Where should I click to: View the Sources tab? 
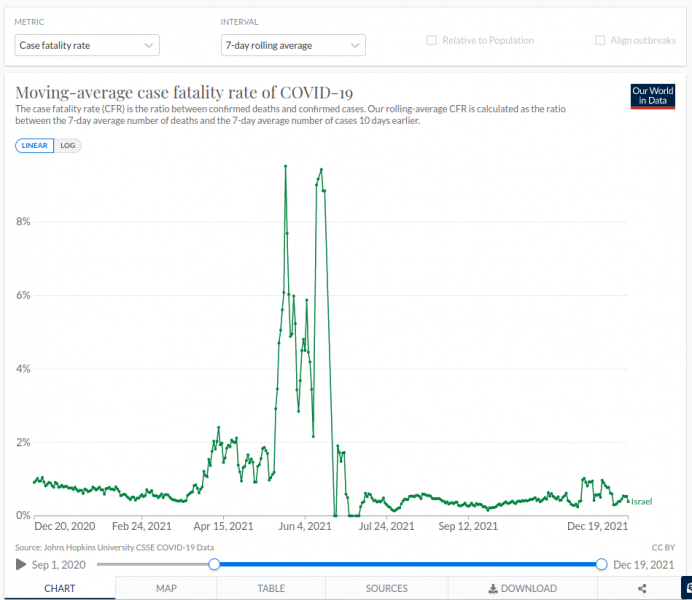(386, 589)
